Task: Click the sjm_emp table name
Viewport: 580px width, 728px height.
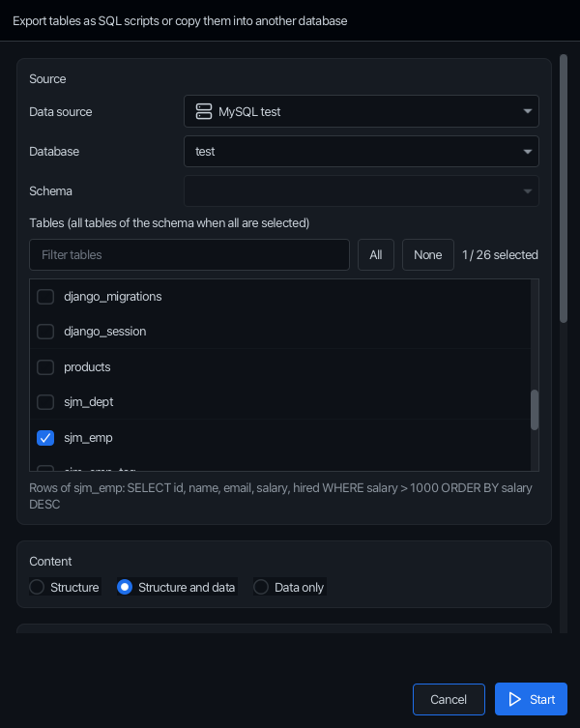Action: (88, 438)
